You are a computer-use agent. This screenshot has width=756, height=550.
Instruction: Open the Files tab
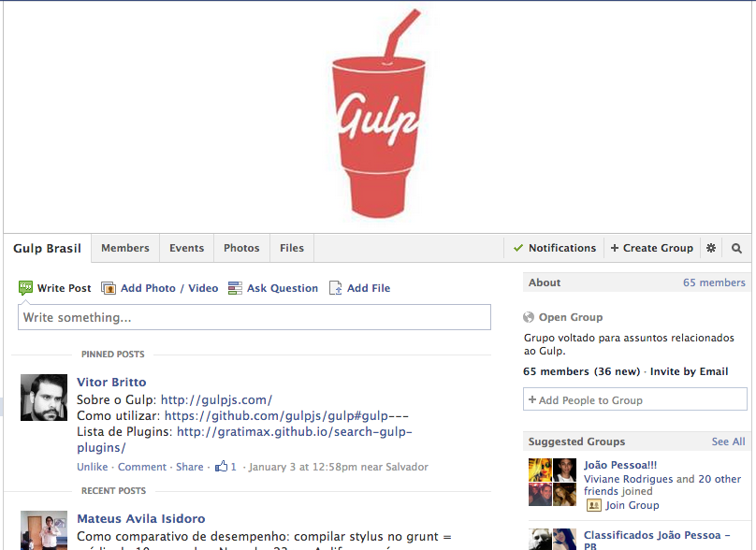292,248
